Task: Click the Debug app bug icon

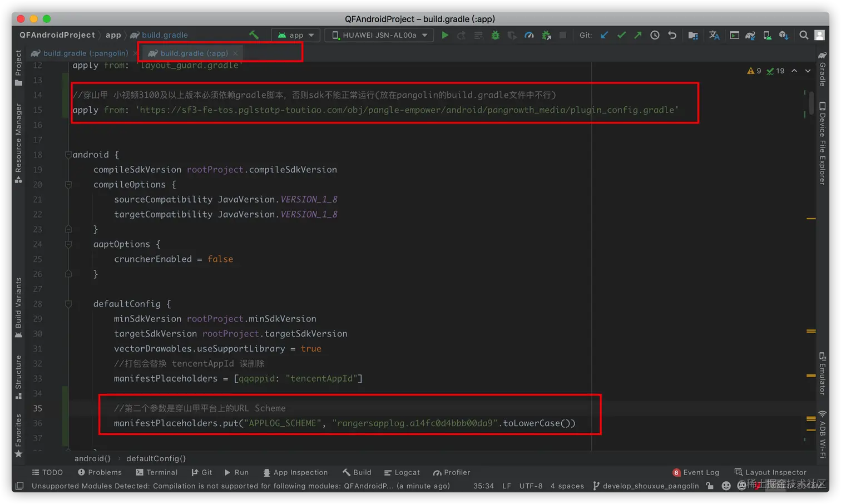Action: tap(495, 35)
